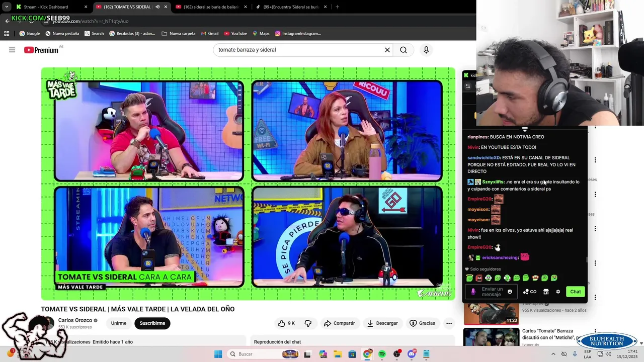Open File Explorer from the taskbar
644x362 pixels.
pyautogui.click(x=337, y=354)
